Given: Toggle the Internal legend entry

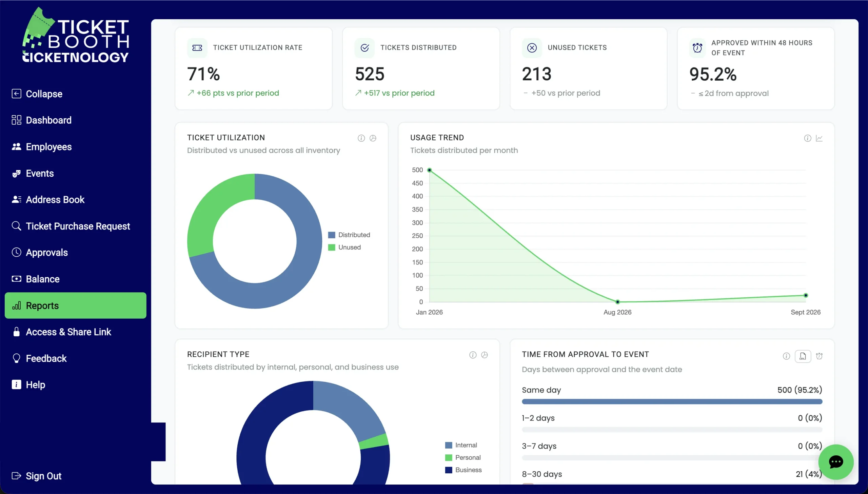Looking at the screenshot, I should (x=461, y=445).
